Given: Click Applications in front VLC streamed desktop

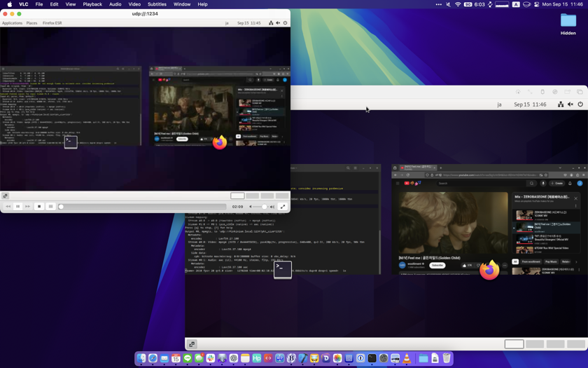Looking at the screenshot, I should (x=12, y=23).
